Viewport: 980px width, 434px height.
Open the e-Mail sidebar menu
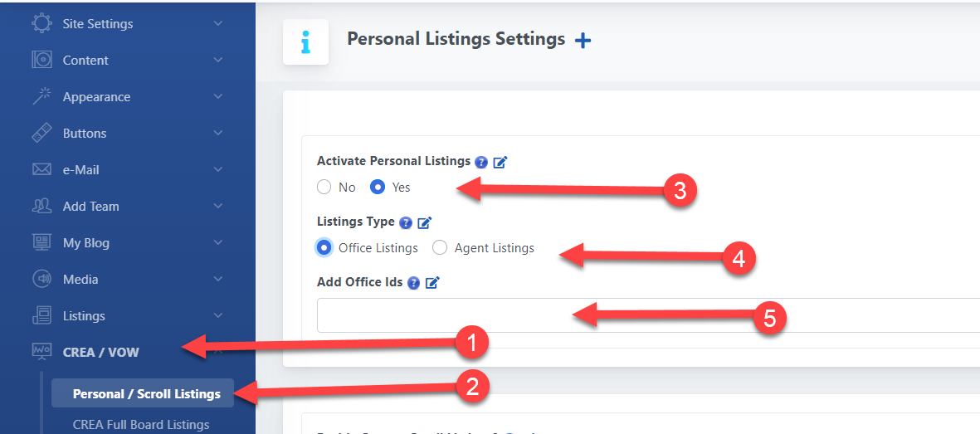pyautogui.click(x=80, y=170)
